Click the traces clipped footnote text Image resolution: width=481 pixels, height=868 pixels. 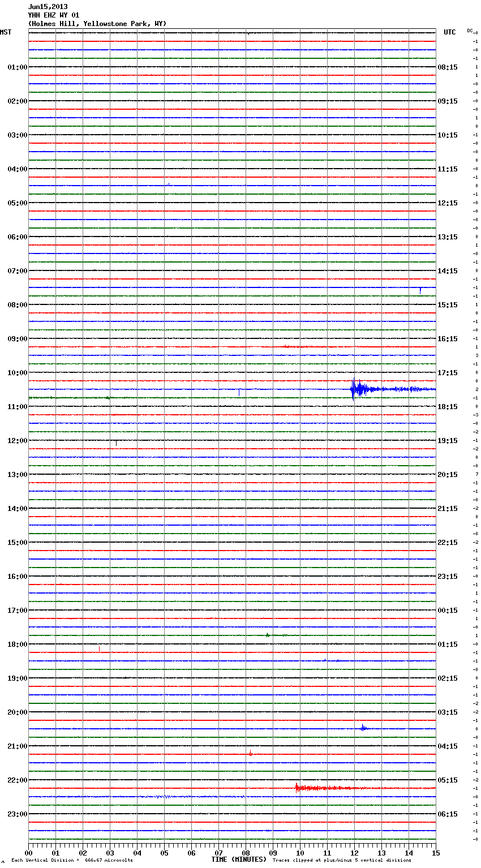[x=342, y=861]
